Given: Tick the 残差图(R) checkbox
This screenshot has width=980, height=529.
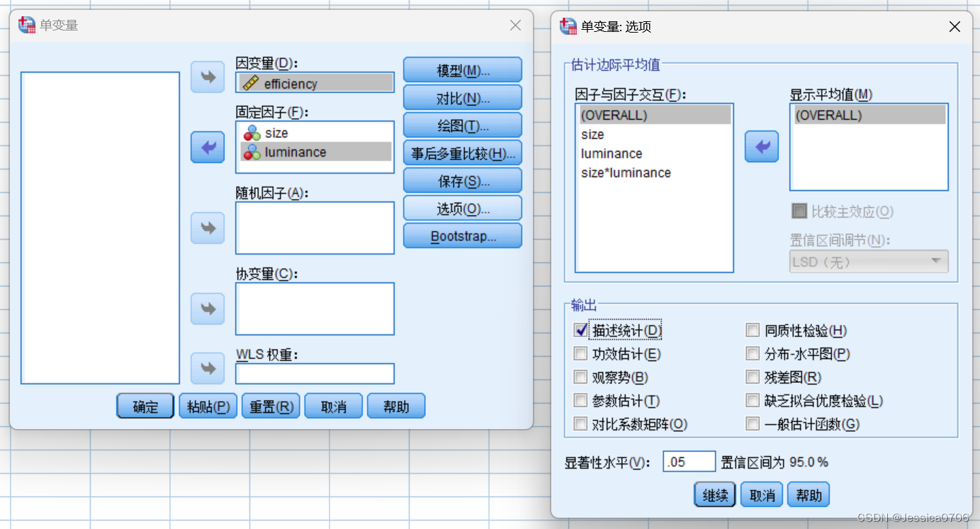Looking at the screenshot, I should click(x=753, y=377).
